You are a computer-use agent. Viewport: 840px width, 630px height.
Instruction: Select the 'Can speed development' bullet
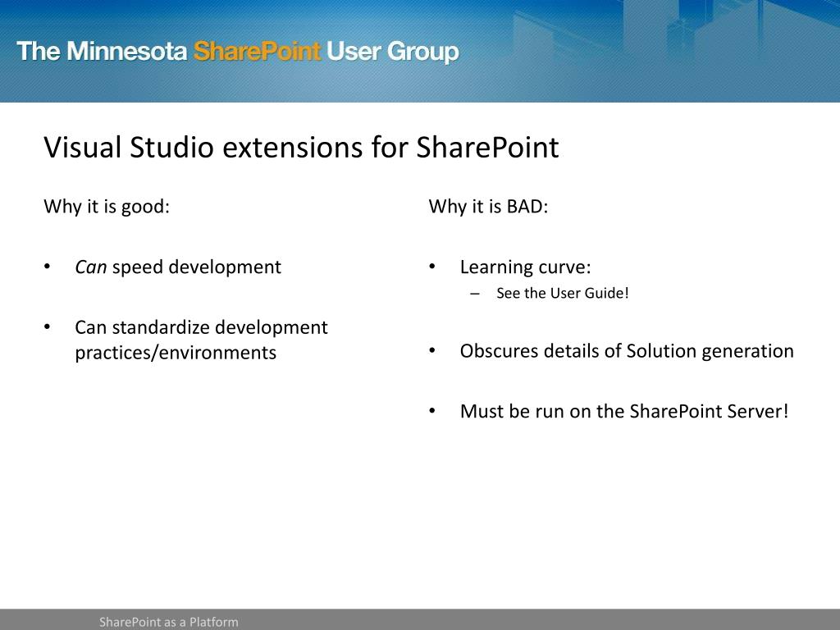[x=178, y=267]
